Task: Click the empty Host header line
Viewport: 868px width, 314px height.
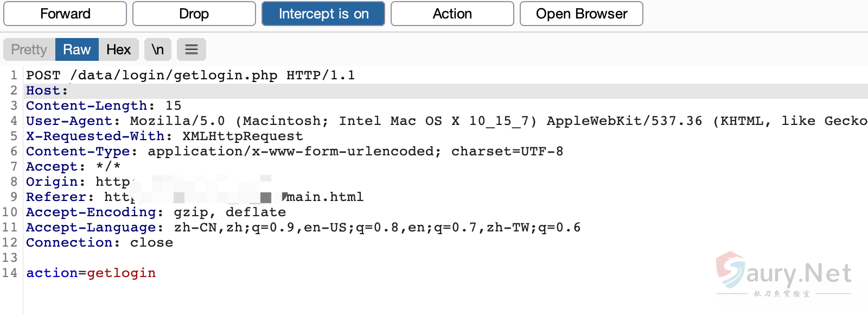Action: click(x=47, y=90)
